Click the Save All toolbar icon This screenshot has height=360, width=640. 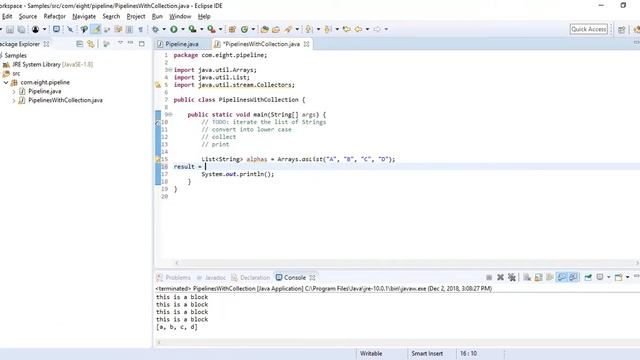(x=21, y=29)
